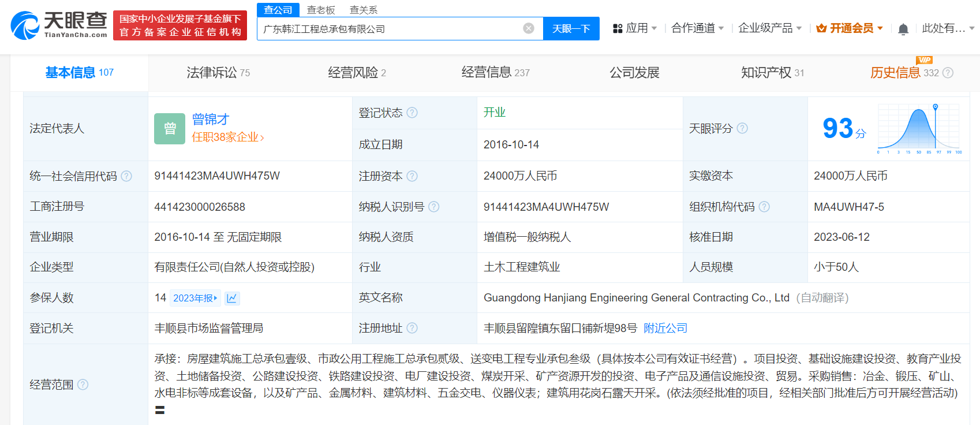This screenshot has height=425, width=980.
Task: Open help for 登记状态
Action: pos(412,113)
